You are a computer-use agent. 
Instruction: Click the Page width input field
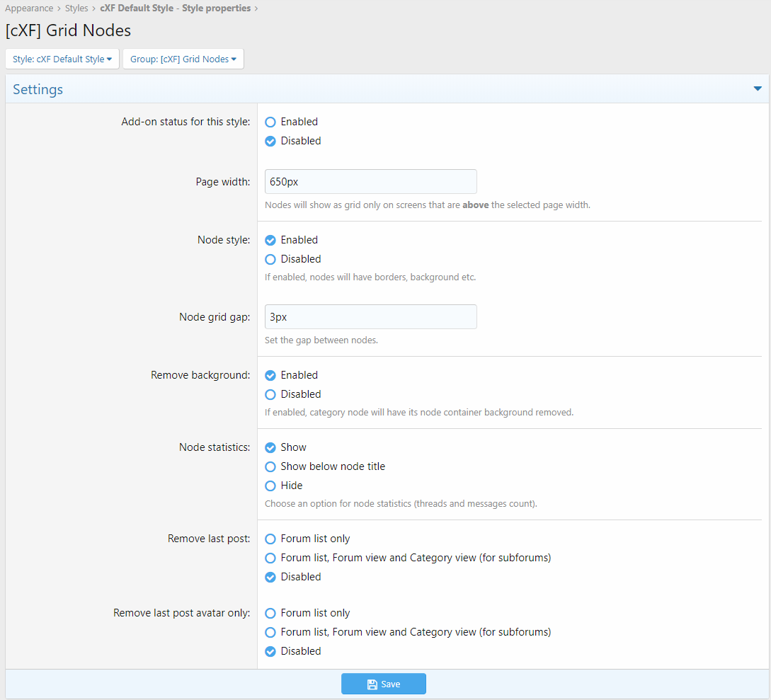coord(370,182)
